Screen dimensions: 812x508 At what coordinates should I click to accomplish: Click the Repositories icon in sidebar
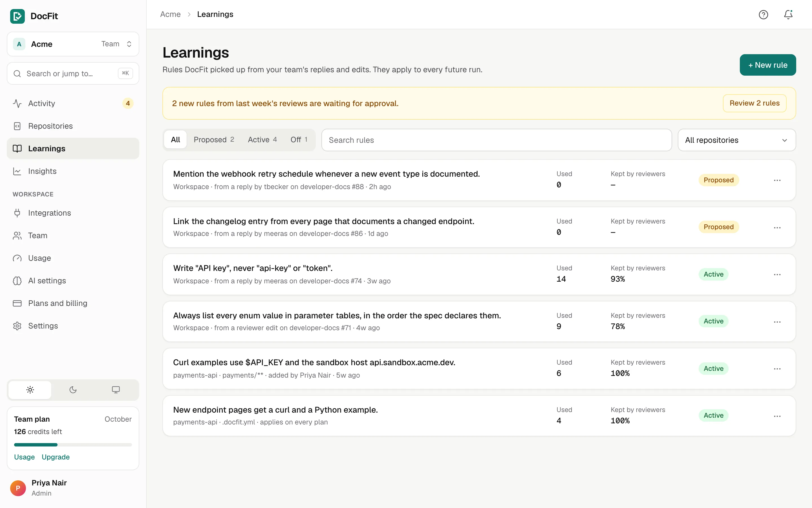pyautogui.click(x=17, y=126)
